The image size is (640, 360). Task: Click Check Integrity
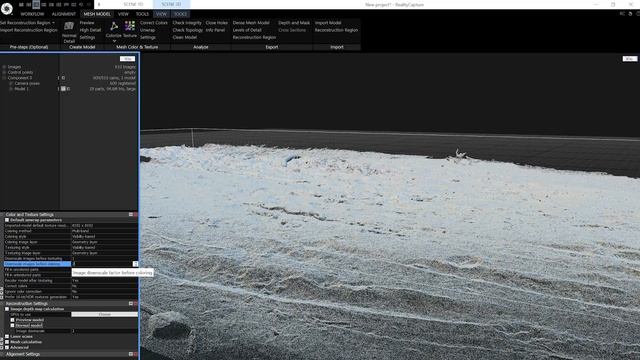coord(187,23)
